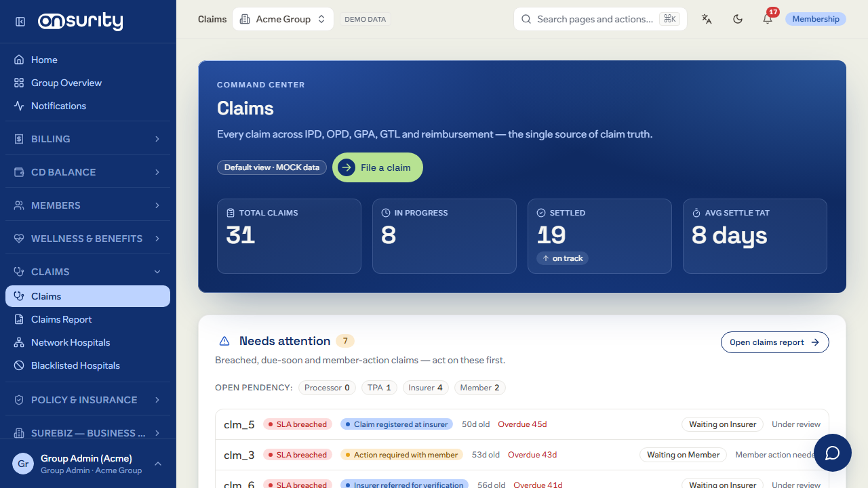Click the Surebiz building icon
This screenshot has width=868, height=488.
pyautogui.click(x=19, y=433)
